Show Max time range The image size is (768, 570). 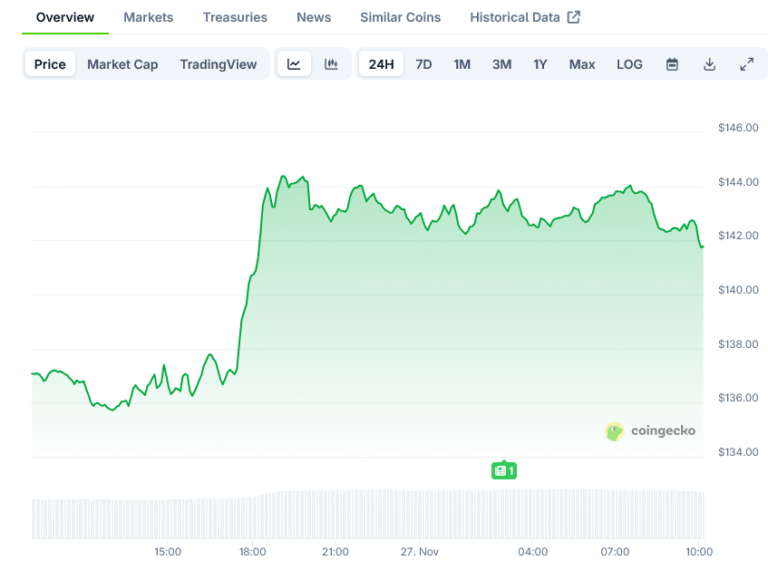582,64
